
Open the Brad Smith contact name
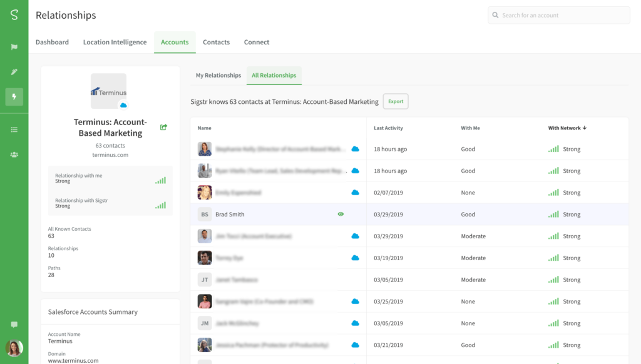tap(230, 214)
